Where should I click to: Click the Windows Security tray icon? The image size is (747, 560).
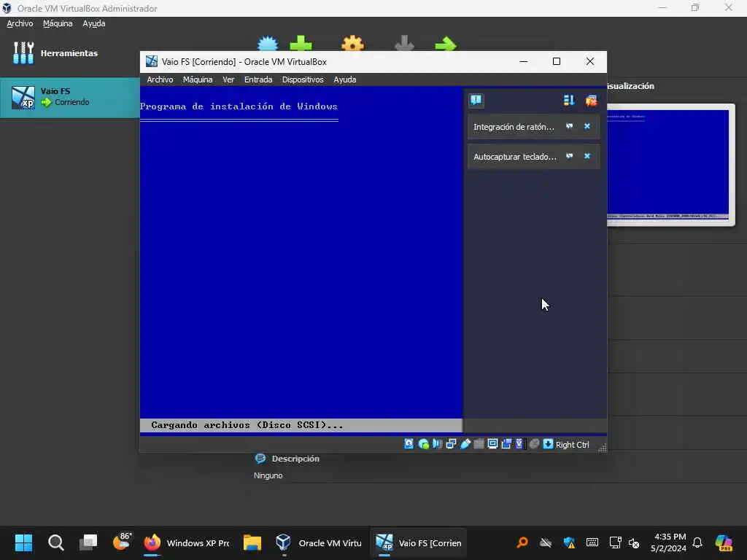(569, 542)
